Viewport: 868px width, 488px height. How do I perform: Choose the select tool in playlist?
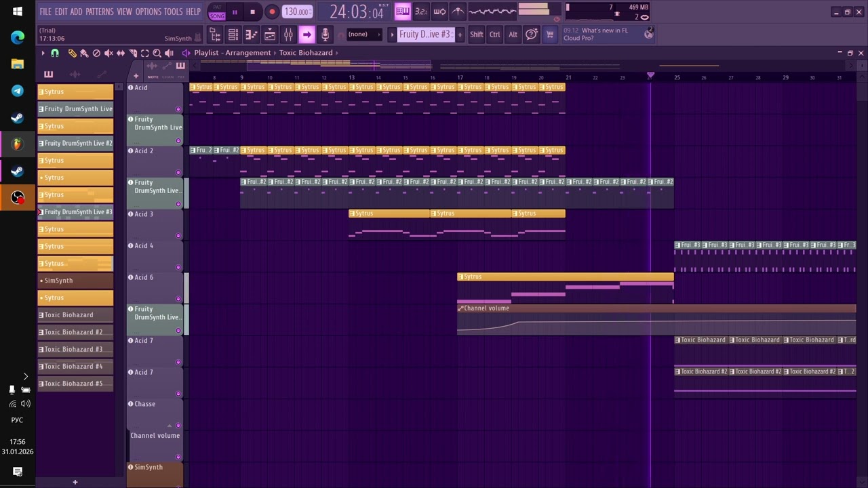point(144,53)
